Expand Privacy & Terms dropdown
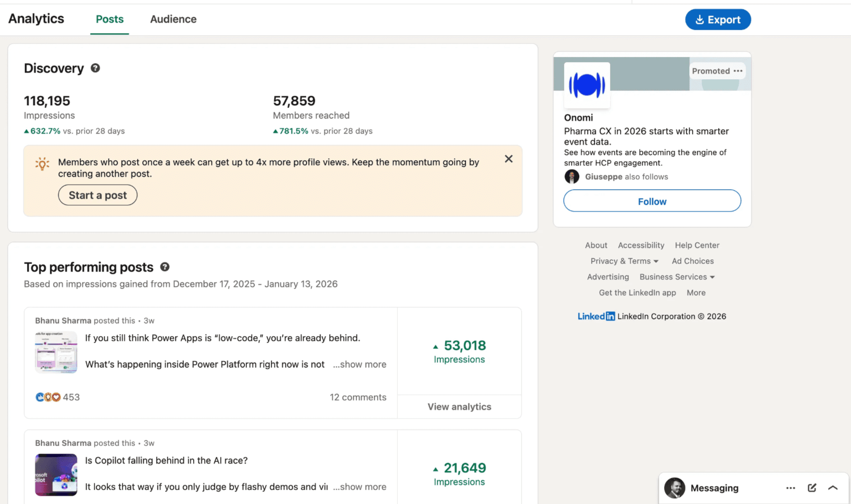This screenshot has height=504, width=851. point(624,261)
